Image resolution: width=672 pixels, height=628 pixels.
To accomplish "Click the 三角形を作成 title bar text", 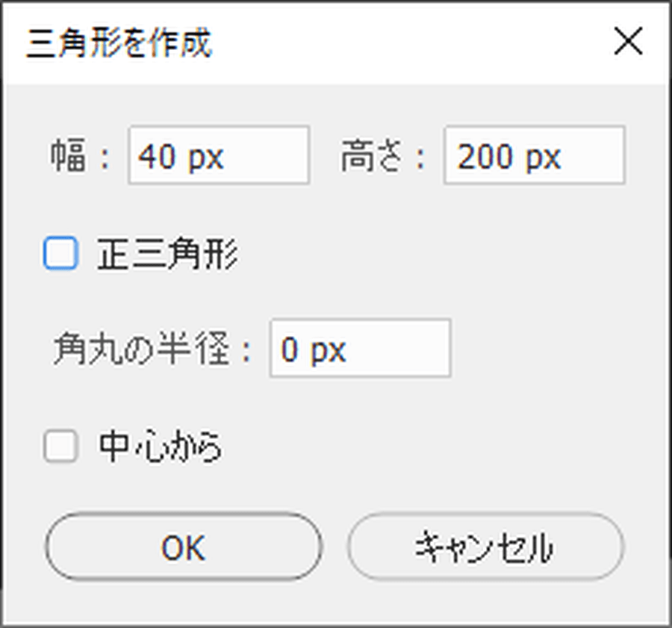I will point(119,43).
